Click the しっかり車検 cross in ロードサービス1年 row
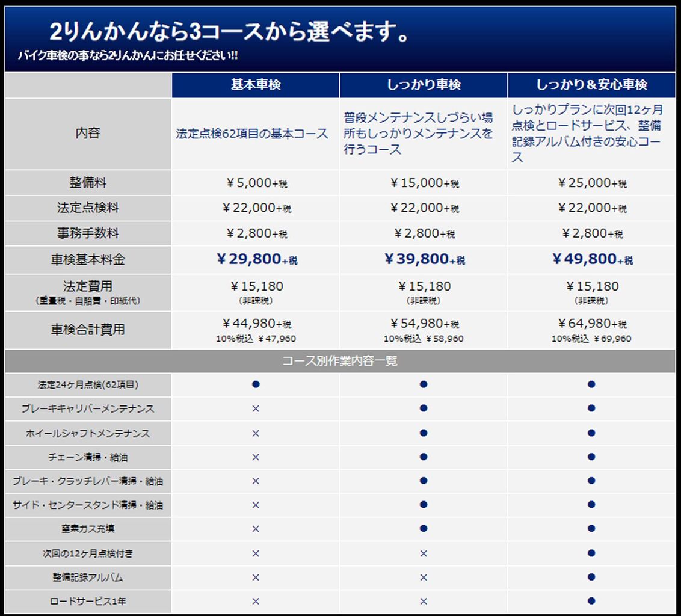 coord(424,602)
